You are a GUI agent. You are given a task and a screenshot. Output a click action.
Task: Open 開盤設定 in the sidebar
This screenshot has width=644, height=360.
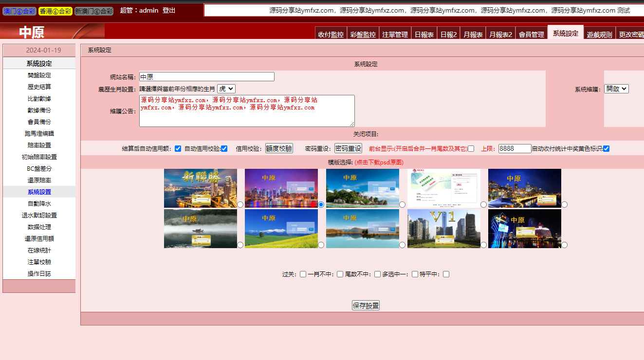[39, 75]
